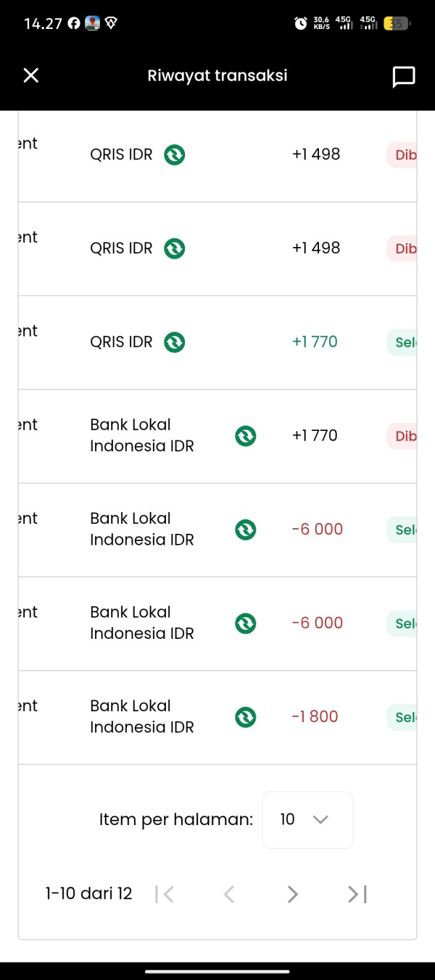This screenshot has width=435, height=980.
Task: Tap green icon on -1 800 row
Action: point(246,717)
